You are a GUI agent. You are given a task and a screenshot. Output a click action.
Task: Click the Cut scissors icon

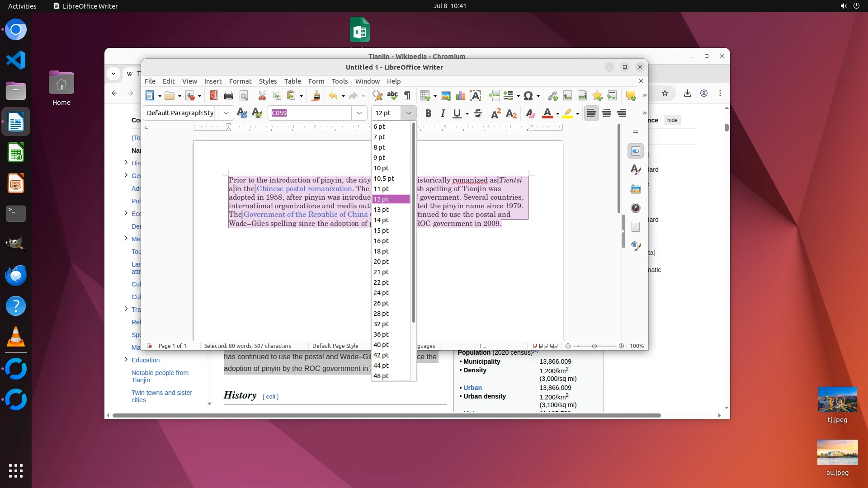(x=262, y=95)
